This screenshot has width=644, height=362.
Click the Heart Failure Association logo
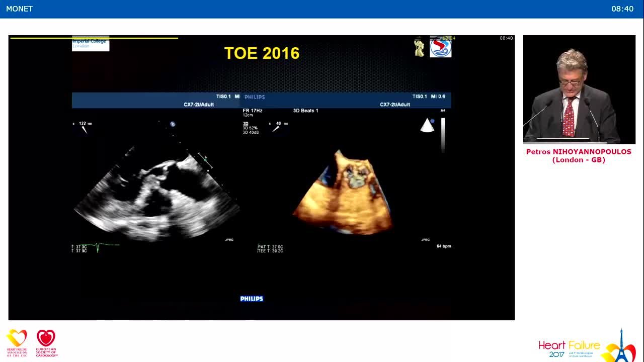[17, 343]
